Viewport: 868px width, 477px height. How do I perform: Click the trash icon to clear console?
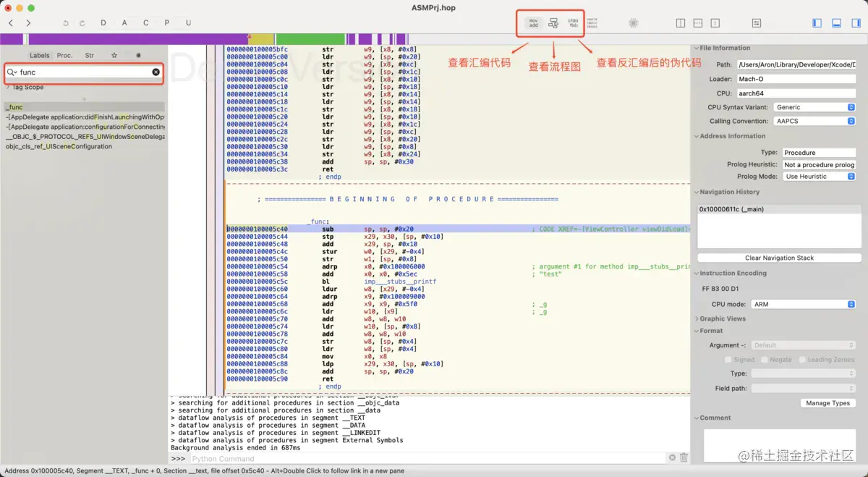684,458
